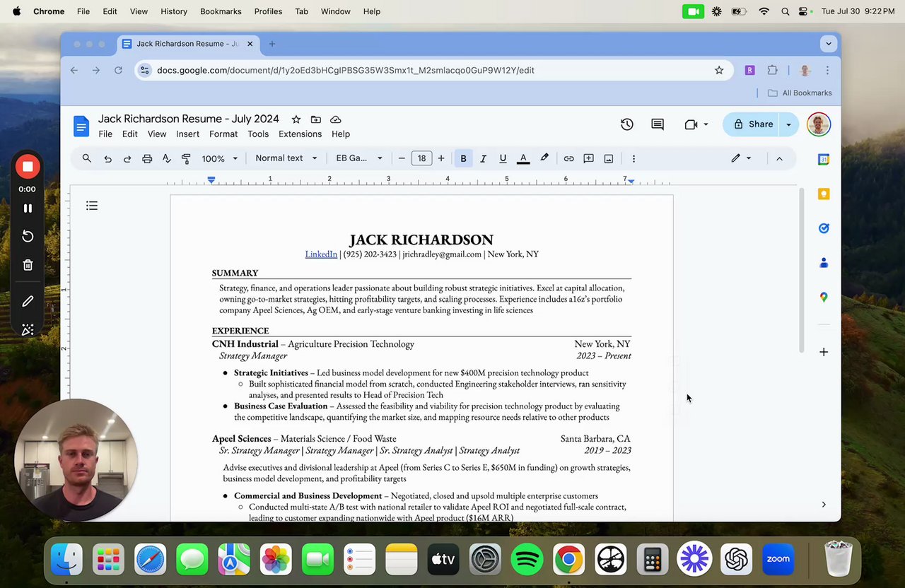Select the Jack Richardson Resume browser tab
The width and height of the screenshot is (905, 588).
point(187,44)
